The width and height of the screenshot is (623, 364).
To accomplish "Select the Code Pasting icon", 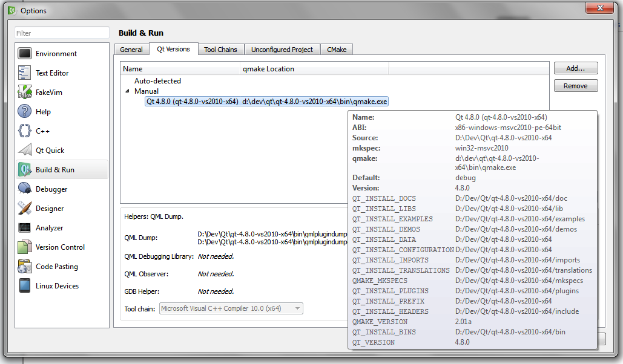I will [x=25, y=267].
